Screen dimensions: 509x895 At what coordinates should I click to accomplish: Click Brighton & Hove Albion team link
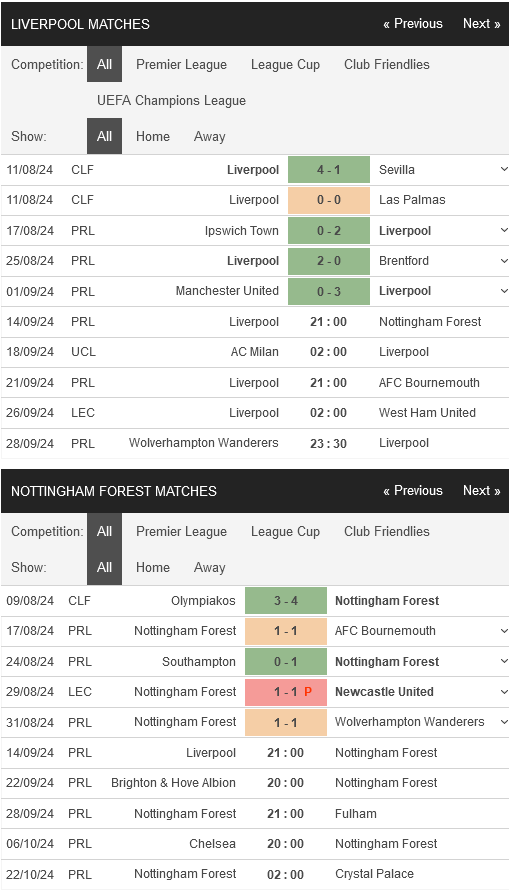pos(173,783)
